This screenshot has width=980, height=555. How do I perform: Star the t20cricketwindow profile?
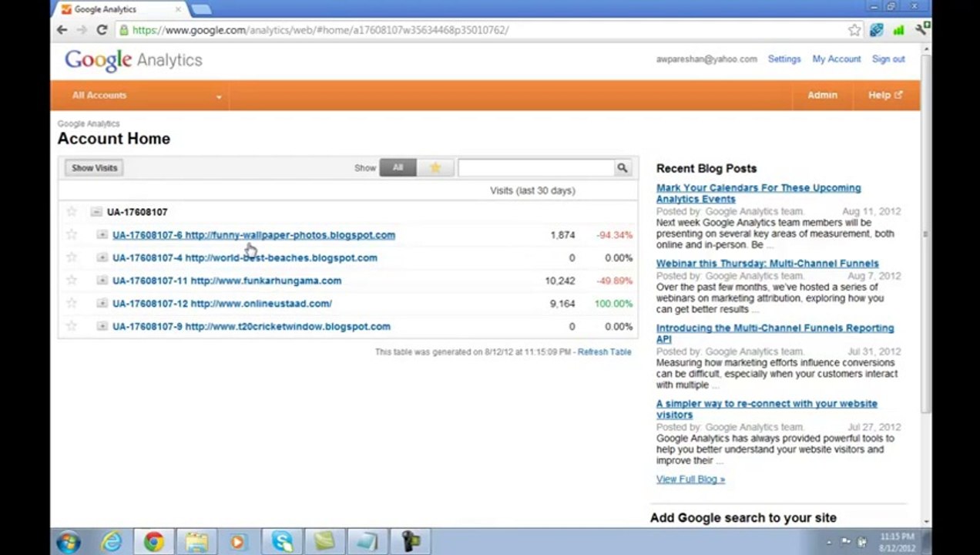point(72,326)
